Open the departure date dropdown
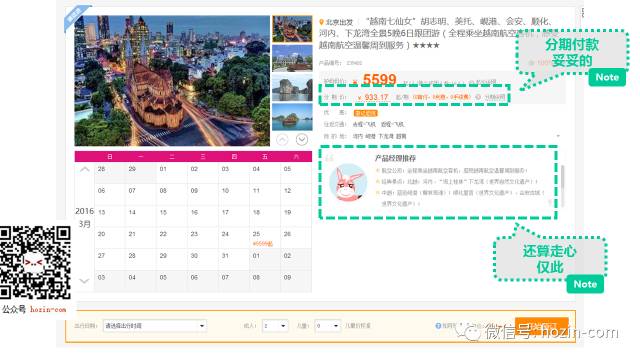 click(155, 326)
